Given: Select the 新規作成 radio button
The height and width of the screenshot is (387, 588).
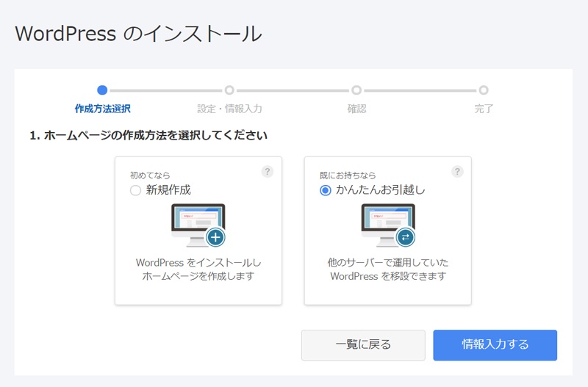Looking at the screenshot, I should [135, 190].
